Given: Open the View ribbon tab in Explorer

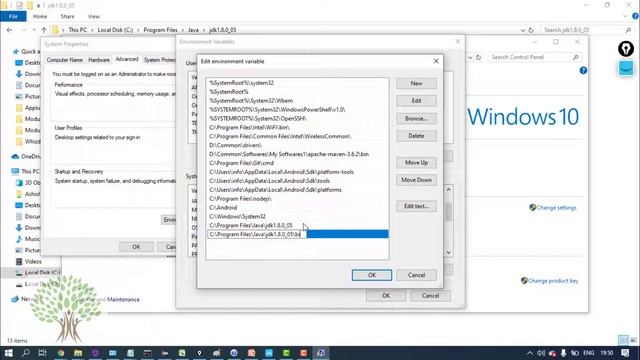Looking at the screenshot, I should [x=93, y=16].
